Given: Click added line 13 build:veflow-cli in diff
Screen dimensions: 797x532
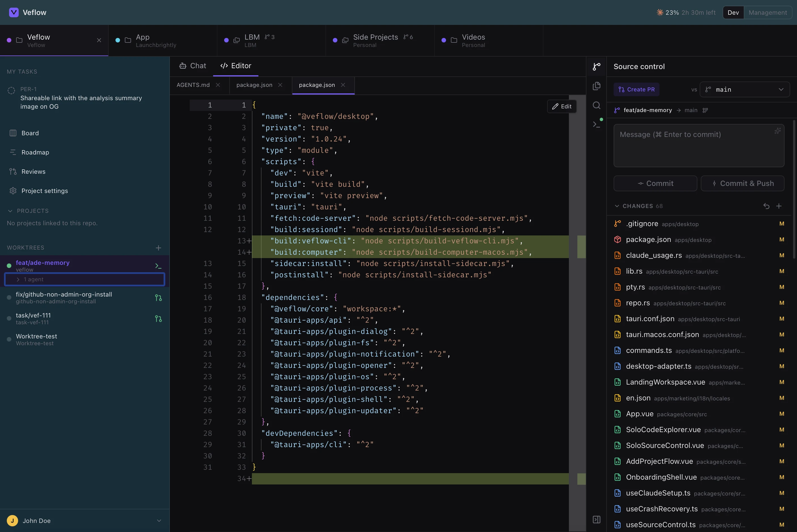Looking at the screenshot, I should click(x=410, y=241).
